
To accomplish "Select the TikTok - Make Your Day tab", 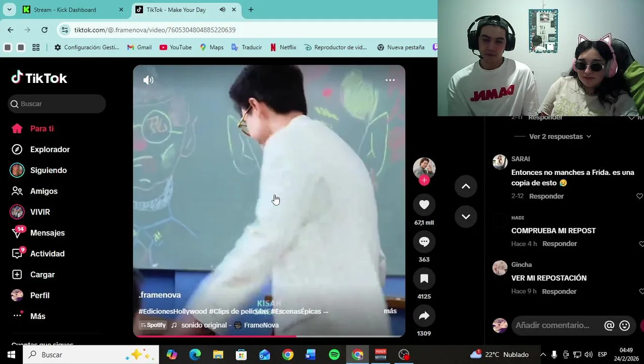I will point(176,10).
